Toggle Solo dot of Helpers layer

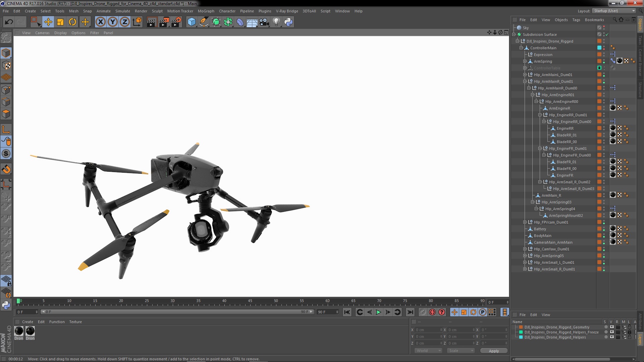click(x=606, y=337)
